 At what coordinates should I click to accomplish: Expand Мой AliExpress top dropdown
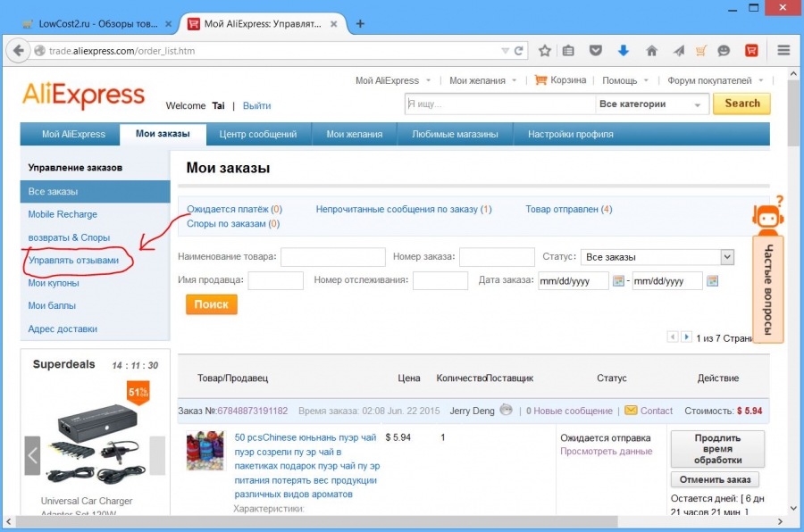428,80
